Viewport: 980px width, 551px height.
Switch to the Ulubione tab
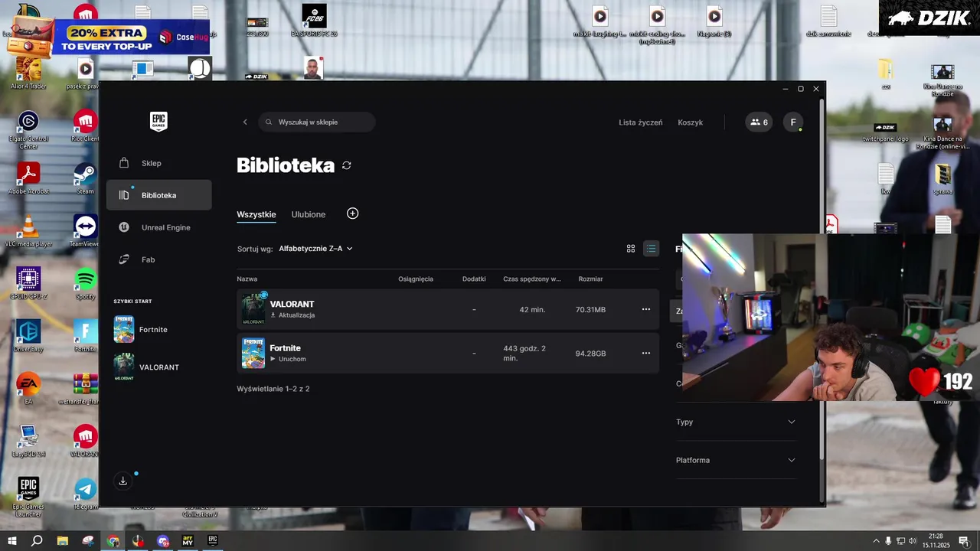tap(309, 214)
